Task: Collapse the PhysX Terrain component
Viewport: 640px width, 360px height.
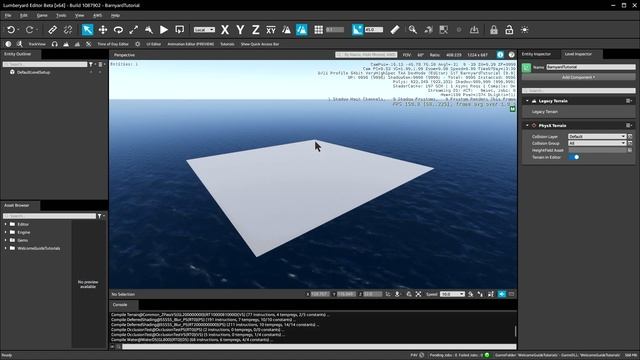Action: (527, 125)
